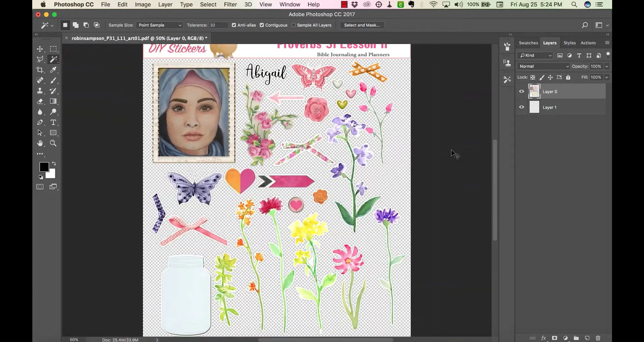The image size is (644, 342).
Task: Open the Kind filter dropdown
Action: [535, 55]
